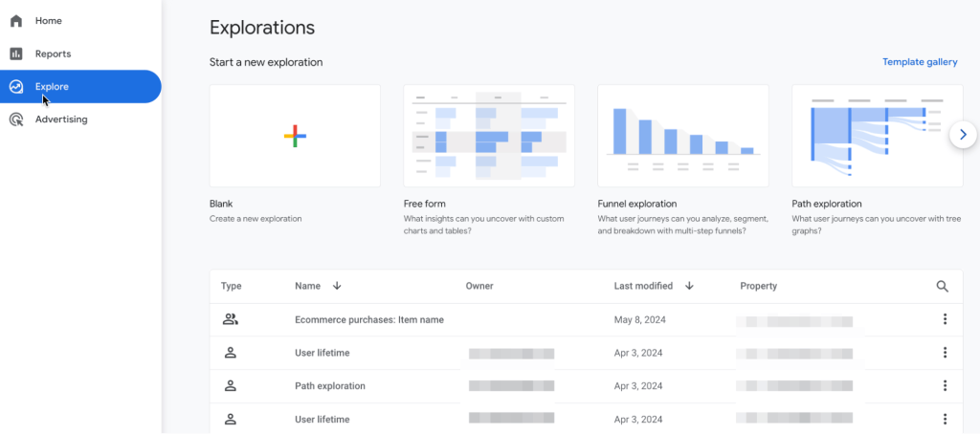This screenshot has height=434, width=980.
Task: Open more options for Ecommerce purchases row
Action: [x=945, y=319]
